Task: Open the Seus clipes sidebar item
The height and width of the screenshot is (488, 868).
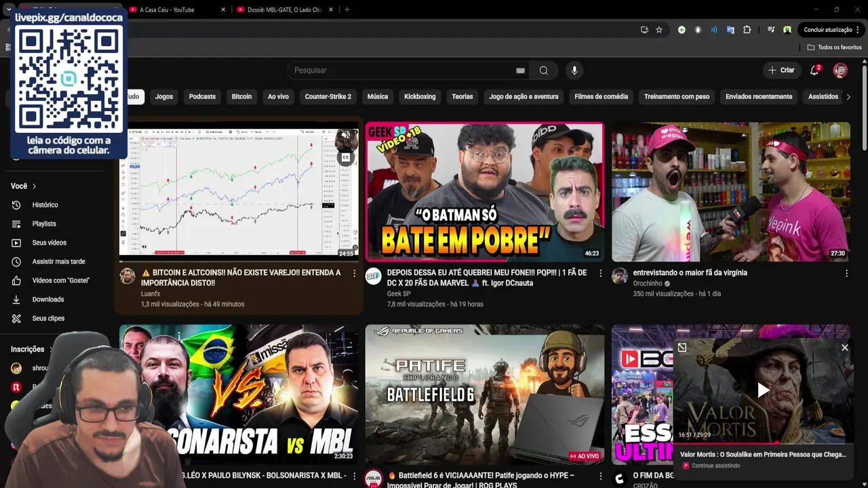Action: point(48,319)
